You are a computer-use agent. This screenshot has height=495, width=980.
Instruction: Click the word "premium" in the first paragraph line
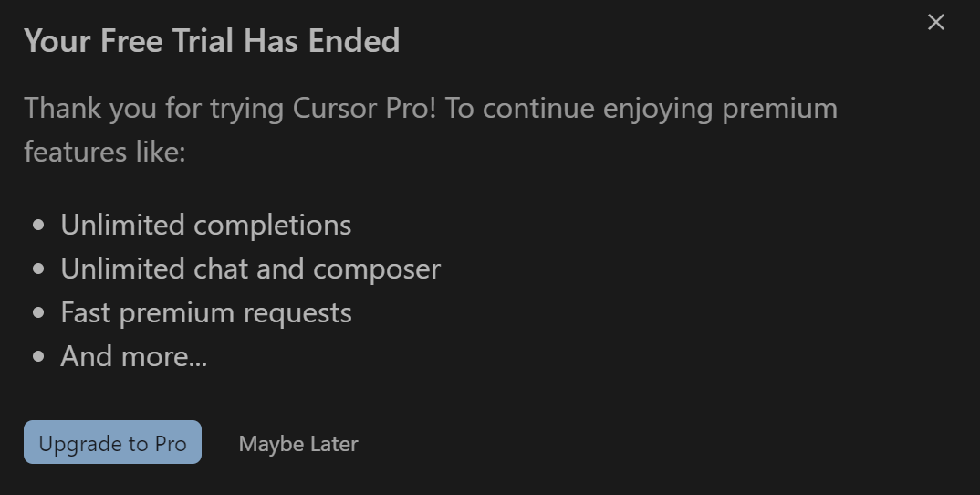[780, 109]
